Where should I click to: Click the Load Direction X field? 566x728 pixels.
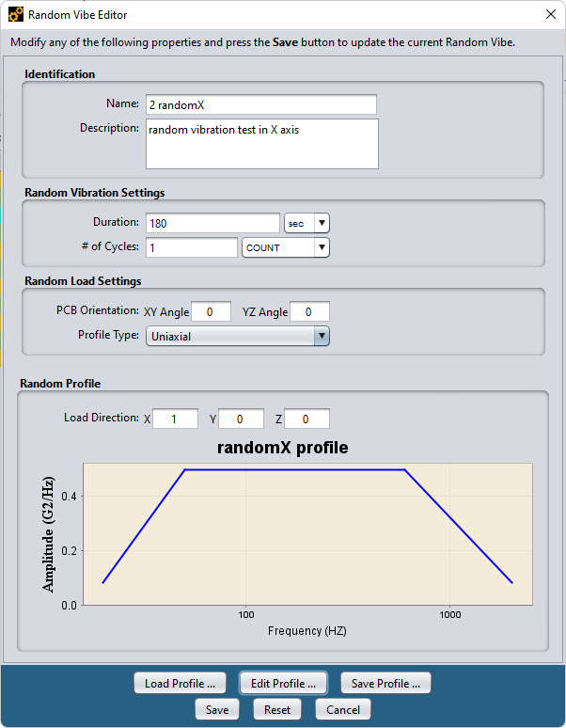coord(175,419)
